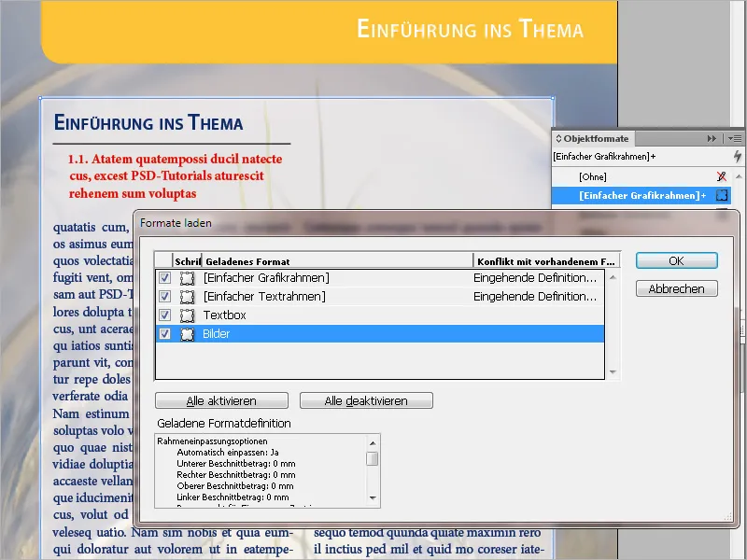Click the diamond toggle beside Objektformate title
Viewport: 747px width, 560px height.
(x=559, y=138)
